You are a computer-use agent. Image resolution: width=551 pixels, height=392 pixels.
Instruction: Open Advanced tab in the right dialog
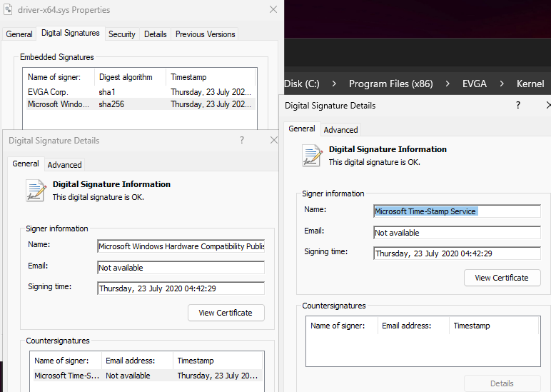(x=340, y=130)
